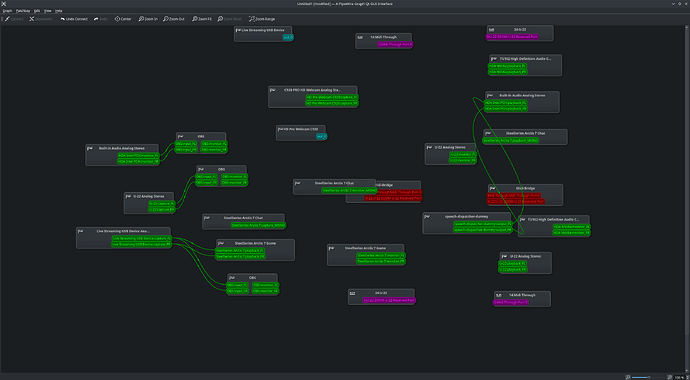This screenshot has width=690, height=380.
Task: Choose the Zoom Range tool
Action: (262, 19)
